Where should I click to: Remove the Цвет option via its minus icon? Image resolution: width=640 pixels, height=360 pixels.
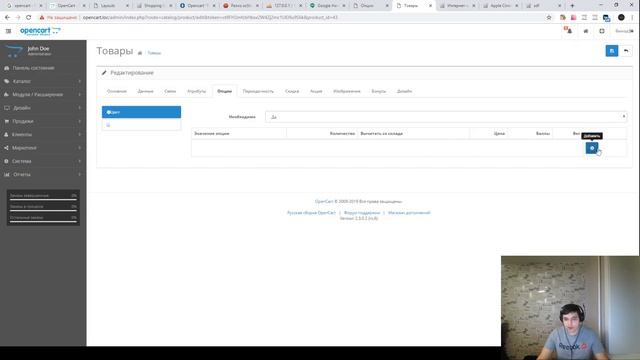[x=109, y=112]
